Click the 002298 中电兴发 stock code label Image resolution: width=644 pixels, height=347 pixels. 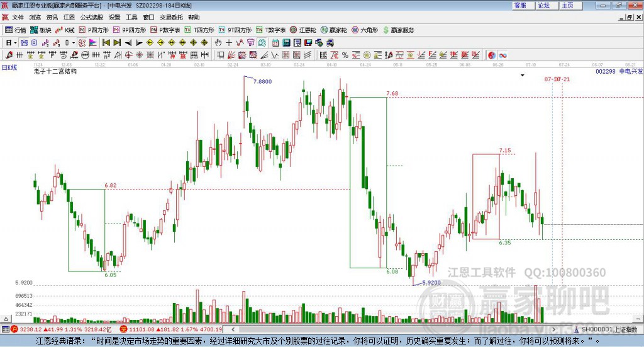(619, 72)
